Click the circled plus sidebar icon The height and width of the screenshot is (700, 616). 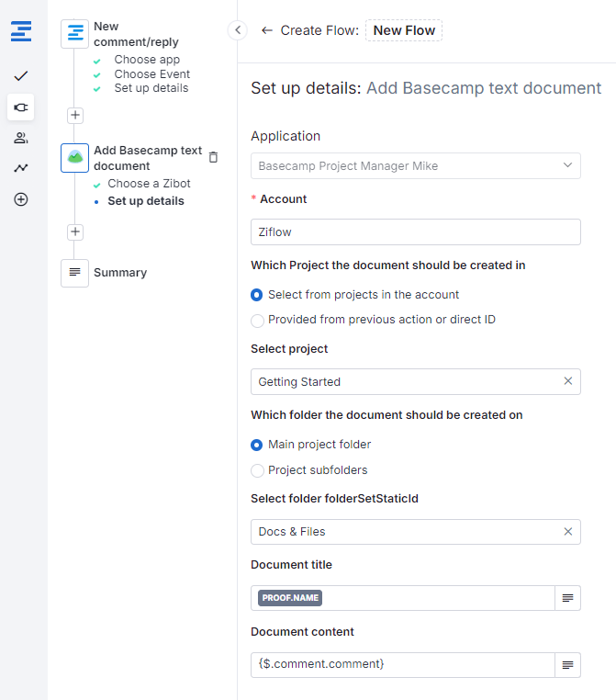click(21, 199)
